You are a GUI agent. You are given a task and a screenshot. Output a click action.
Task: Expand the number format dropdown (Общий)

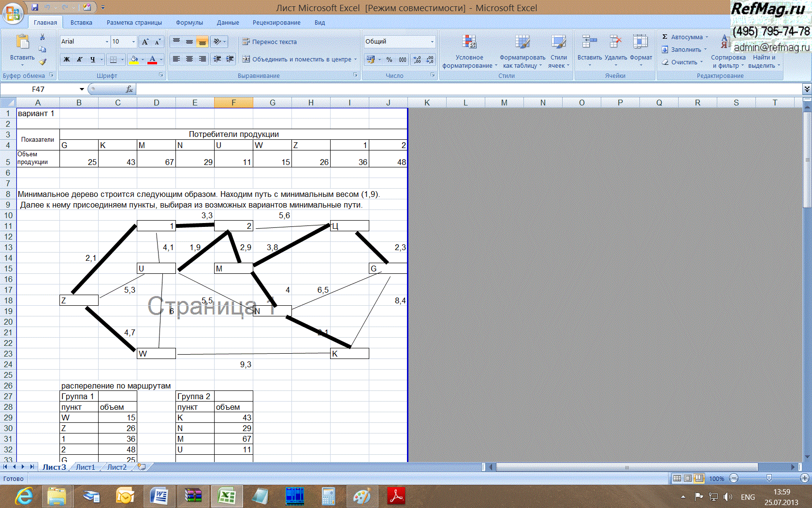432,42
